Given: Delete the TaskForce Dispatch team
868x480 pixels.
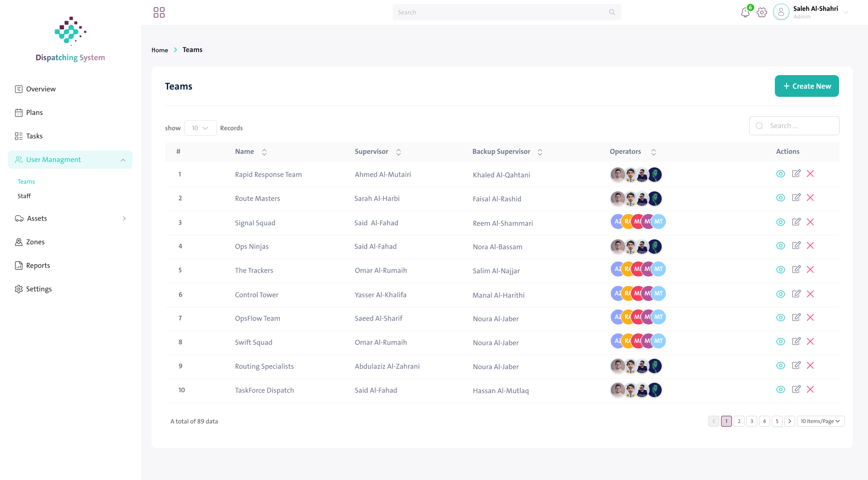Looking at the screenshot, I should (x=810, y=390).
